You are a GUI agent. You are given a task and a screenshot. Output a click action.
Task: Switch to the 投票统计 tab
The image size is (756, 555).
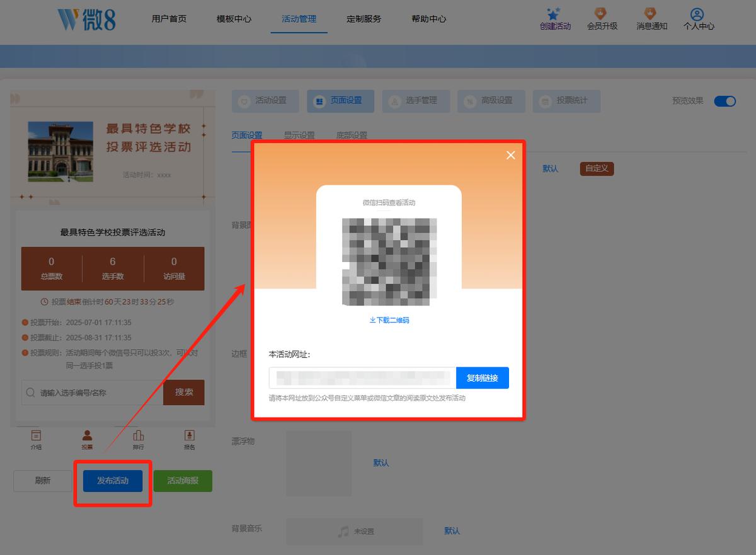pyautogui.click(x=566, y=101)
